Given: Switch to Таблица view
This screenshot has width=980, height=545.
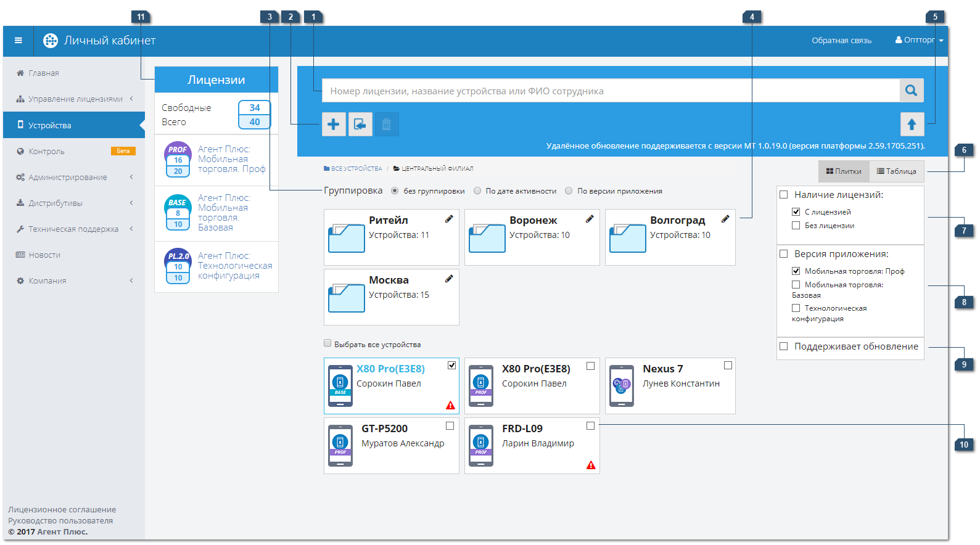Looking at the screenshot, I should [897, 171].
